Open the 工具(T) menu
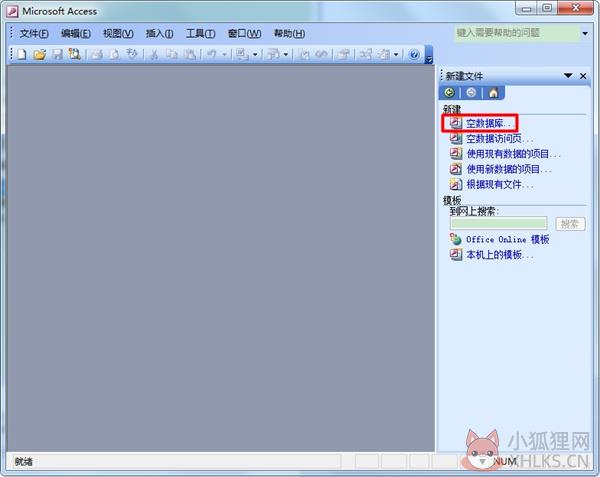 pyautogui.click(x=201, y=34)
